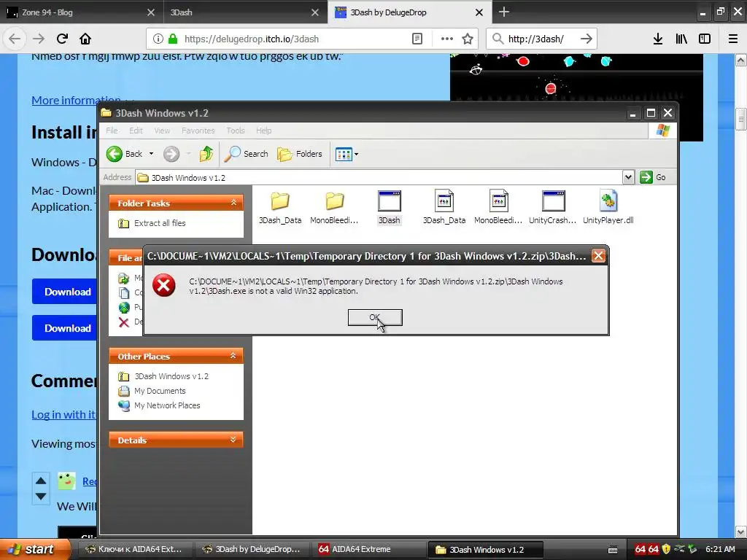
Task: Click the Firefox back arrow
Action: point(15,39)
